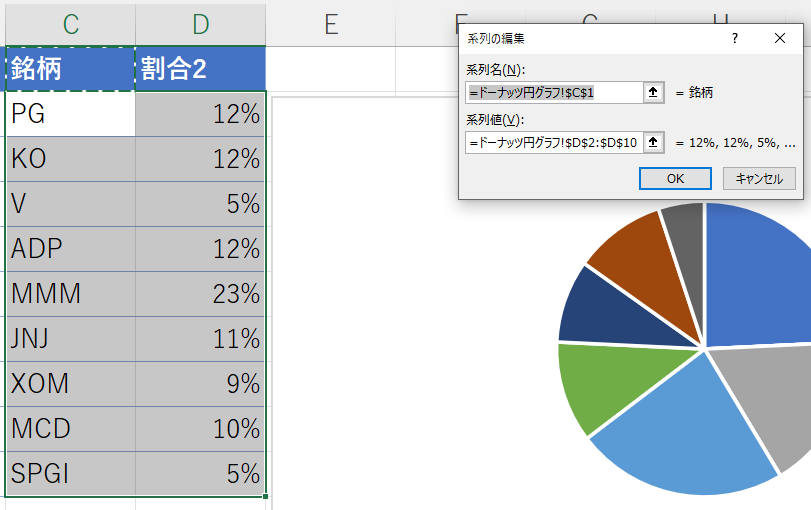Click the range selector icon for series values
The image size is (811, 510).
653,142
